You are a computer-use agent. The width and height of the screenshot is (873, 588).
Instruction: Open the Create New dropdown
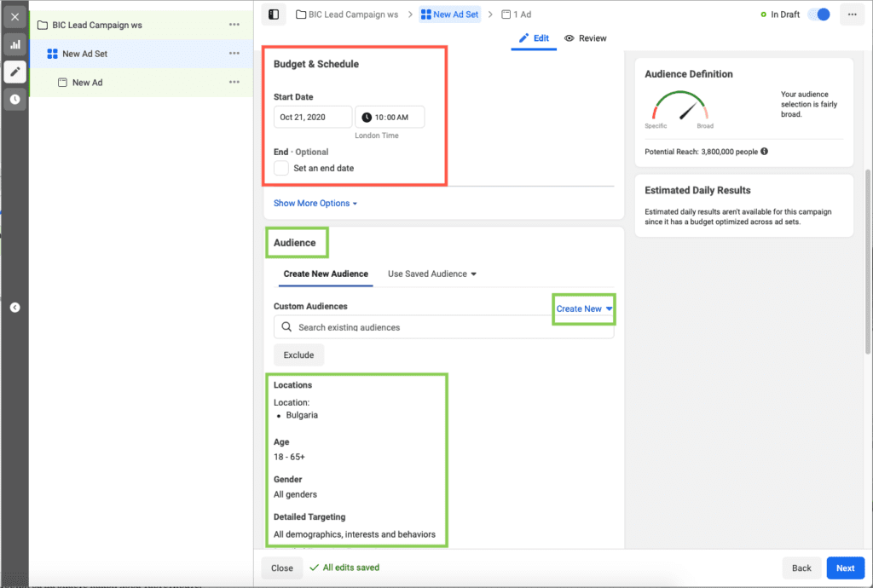(584, 308)
